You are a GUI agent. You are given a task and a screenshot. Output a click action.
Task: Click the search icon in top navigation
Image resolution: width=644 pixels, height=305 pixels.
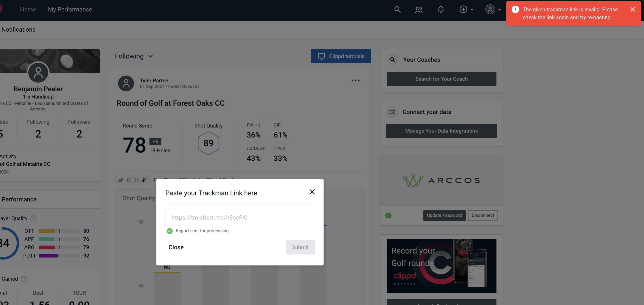pyautogui.click(x=397, y=9)
